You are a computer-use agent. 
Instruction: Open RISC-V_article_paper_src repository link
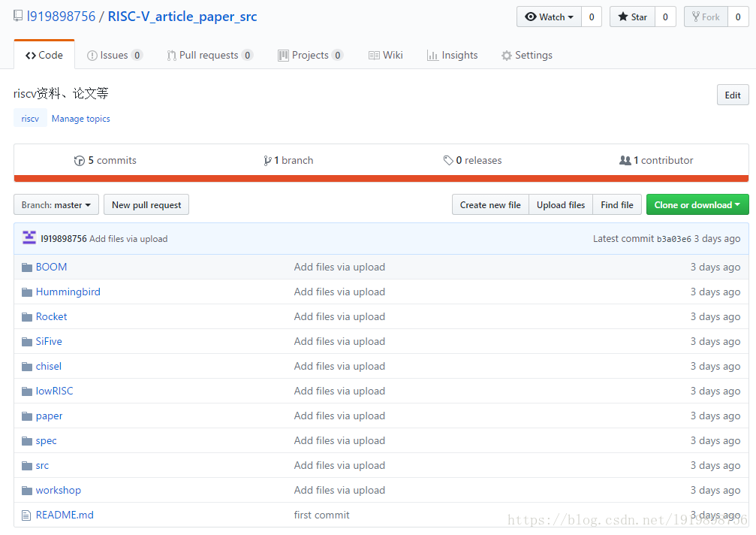click(x=182, y=17)
